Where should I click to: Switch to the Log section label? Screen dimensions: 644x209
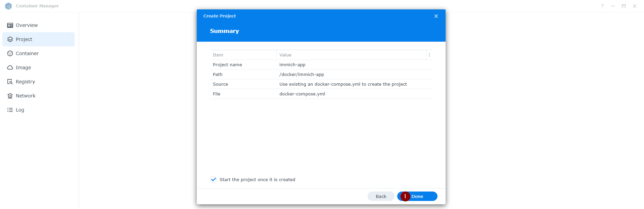(20, 110)
